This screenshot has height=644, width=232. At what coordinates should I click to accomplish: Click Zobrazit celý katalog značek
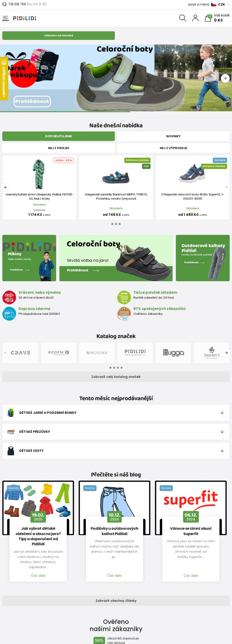click(x=116, y=377)
